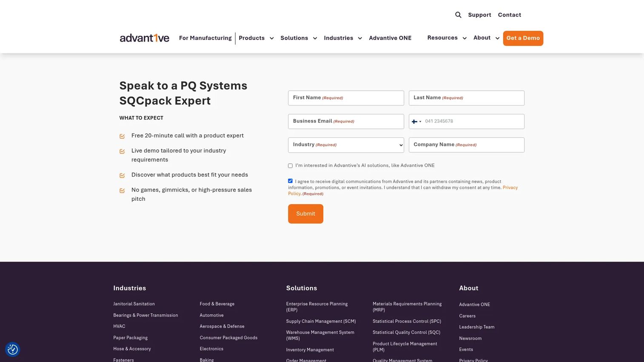This screenshot has height=362, width=644.
Task: Click the Get a Demo button
Action: [523, 38]
